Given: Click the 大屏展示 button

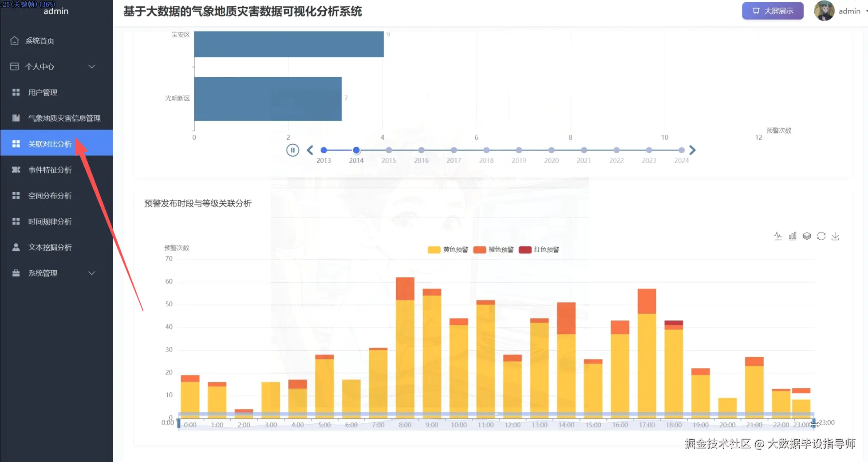Looking at the screenshot, I should click(772, 10).
